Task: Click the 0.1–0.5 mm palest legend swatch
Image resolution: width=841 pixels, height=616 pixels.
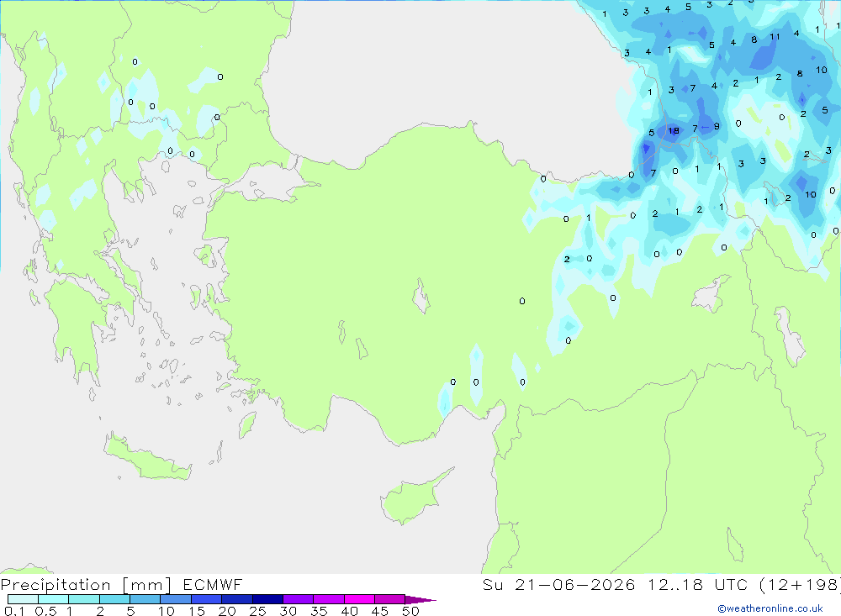Action: (x=23, y=599)
